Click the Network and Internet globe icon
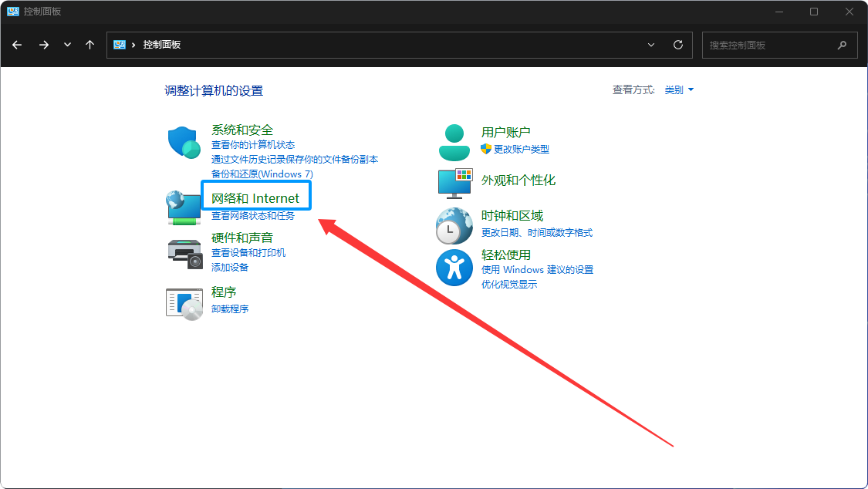868x489 pixels. click(183, 207)
